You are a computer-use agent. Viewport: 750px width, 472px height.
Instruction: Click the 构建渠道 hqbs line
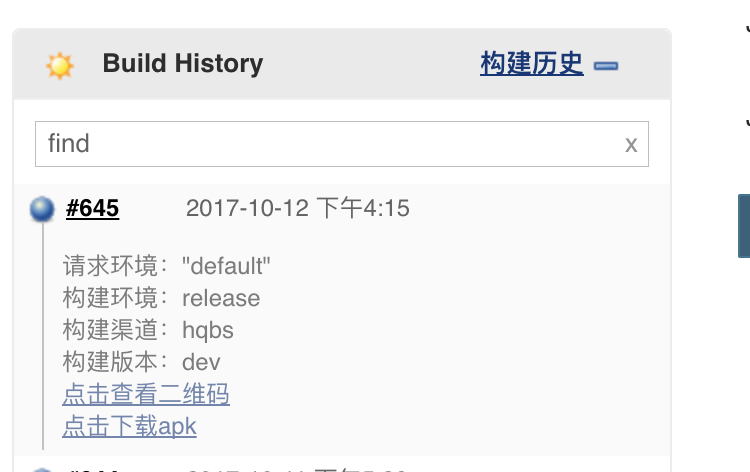(148, 330)
